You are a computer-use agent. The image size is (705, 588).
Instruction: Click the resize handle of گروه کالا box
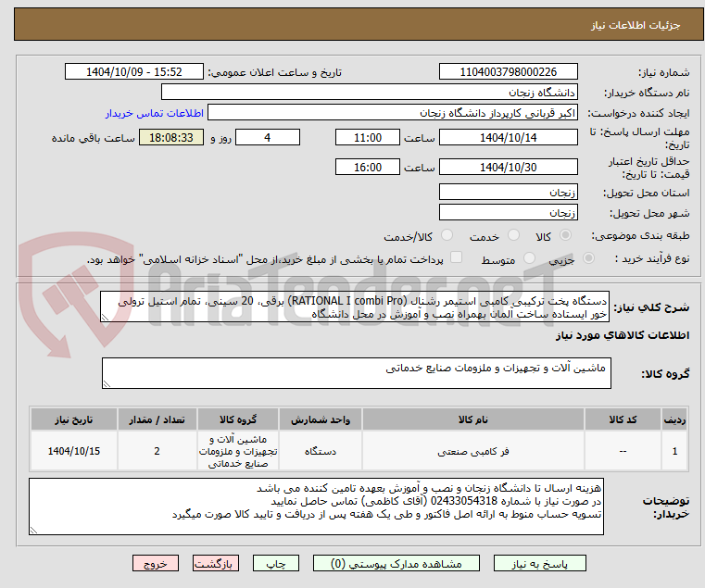(107, 384)
